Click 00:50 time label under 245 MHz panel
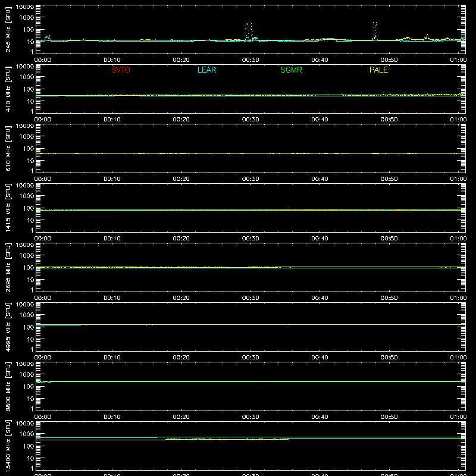476x476 pixels. tap(389, 60)
